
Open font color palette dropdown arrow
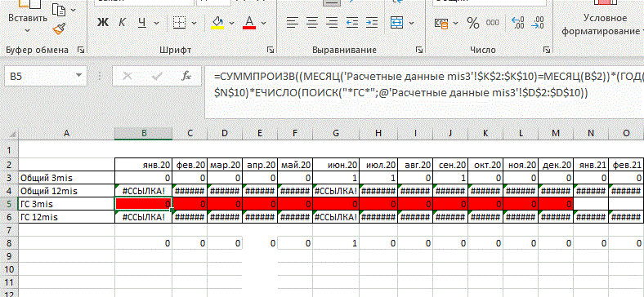pyautogui.click(x=263, y=24)
